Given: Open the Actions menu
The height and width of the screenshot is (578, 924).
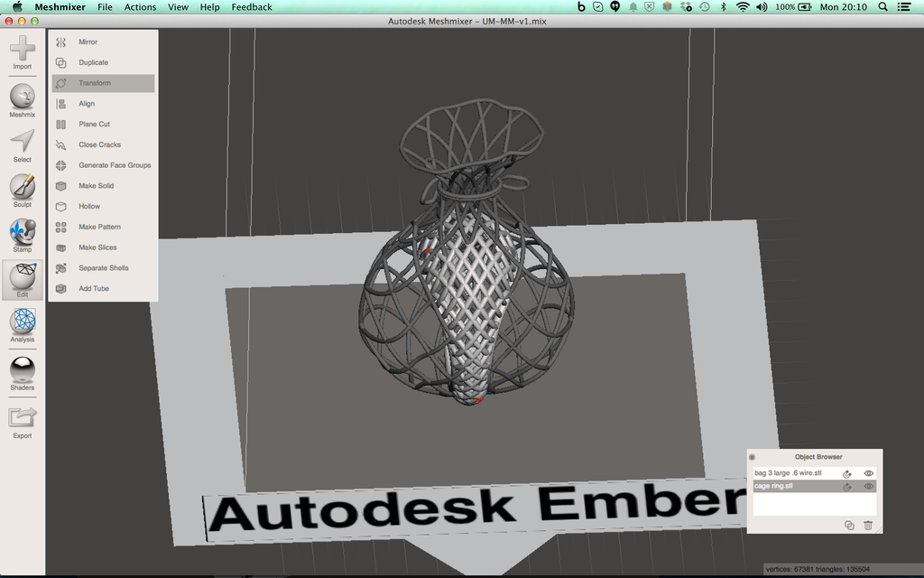Looking at the screenshot, I should click(140, 7).
